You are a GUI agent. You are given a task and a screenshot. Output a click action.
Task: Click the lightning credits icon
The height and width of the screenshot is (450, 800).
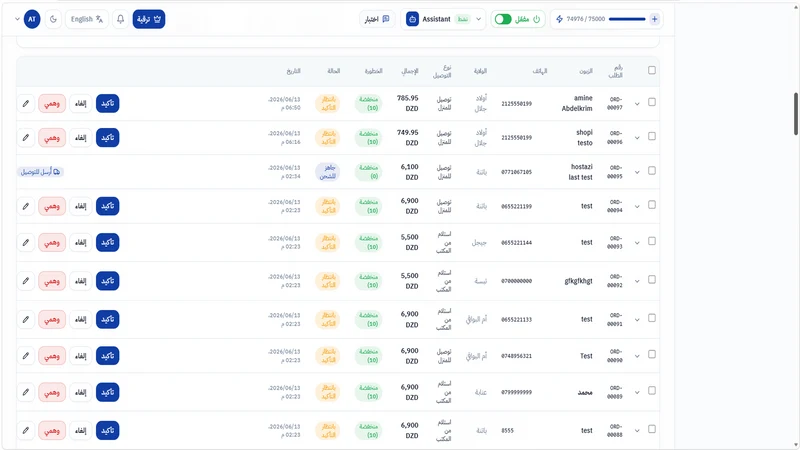(x=559, y=19)
